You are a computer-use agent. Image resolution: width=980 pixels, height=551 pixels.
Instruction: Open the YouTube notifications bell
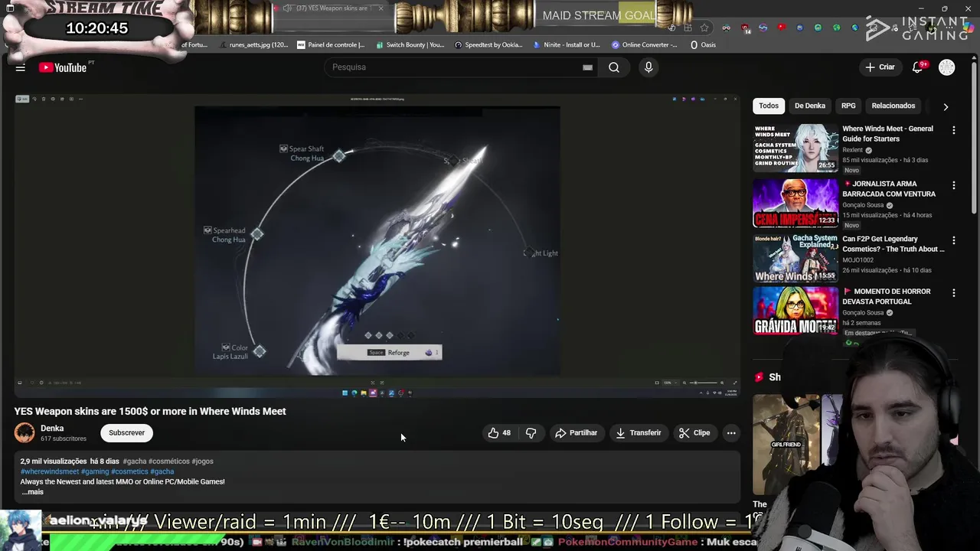pos(917,67)
